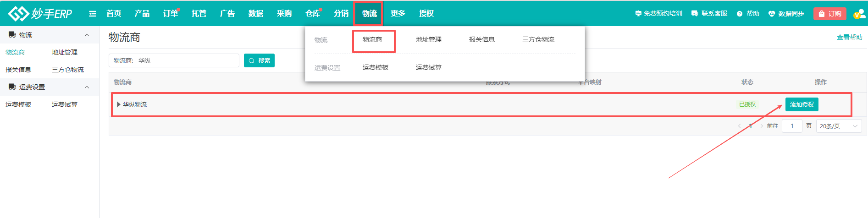
Task: Open the 数据 menu
Action: click(x=256, y=14)
